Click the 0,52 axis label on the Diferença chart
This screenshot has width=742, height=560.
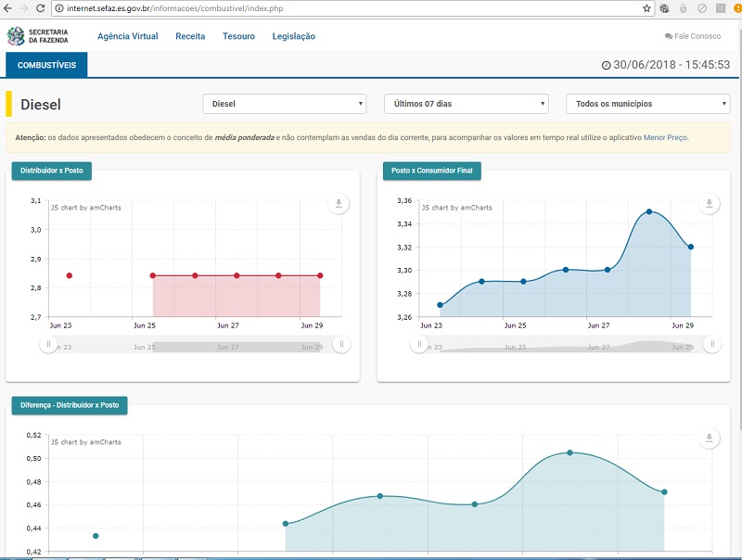[x=33, y=435]
